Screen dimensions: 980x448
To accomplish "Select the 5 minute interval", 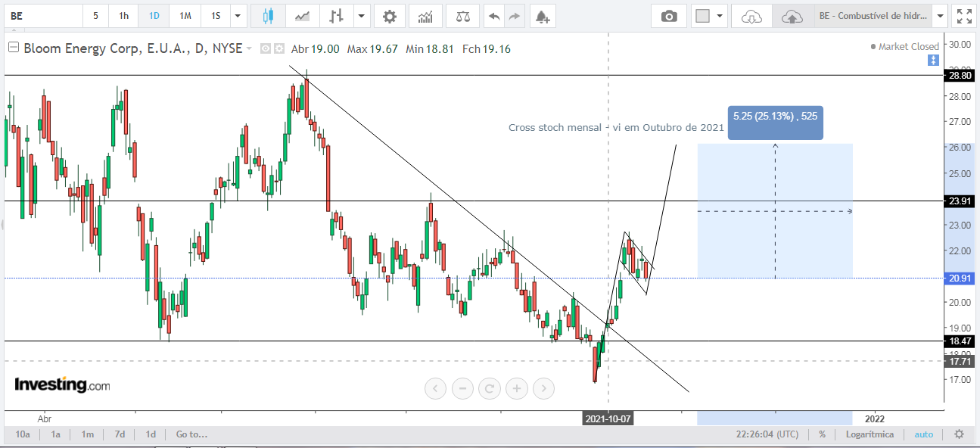I will [95, 16].
